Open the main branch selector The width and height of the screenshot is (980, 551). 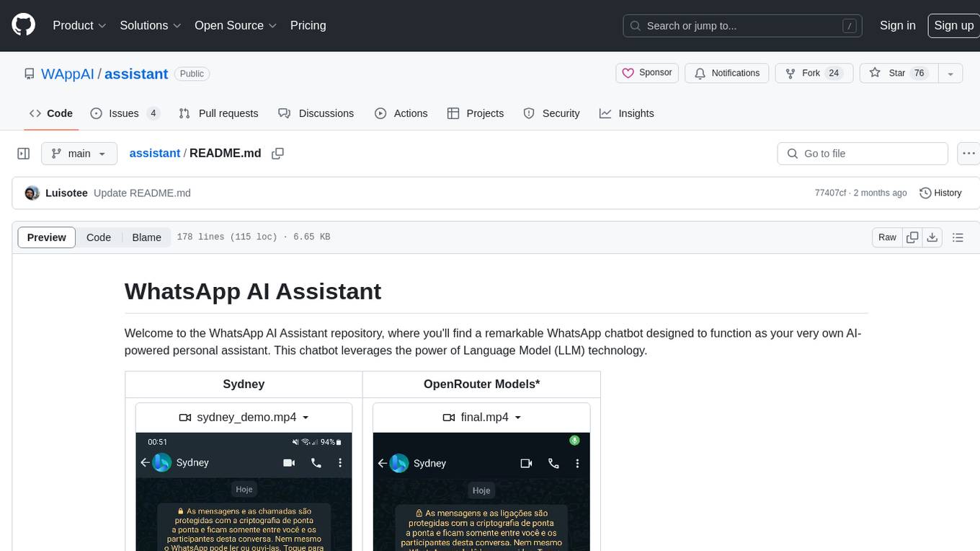click(79, 154)
